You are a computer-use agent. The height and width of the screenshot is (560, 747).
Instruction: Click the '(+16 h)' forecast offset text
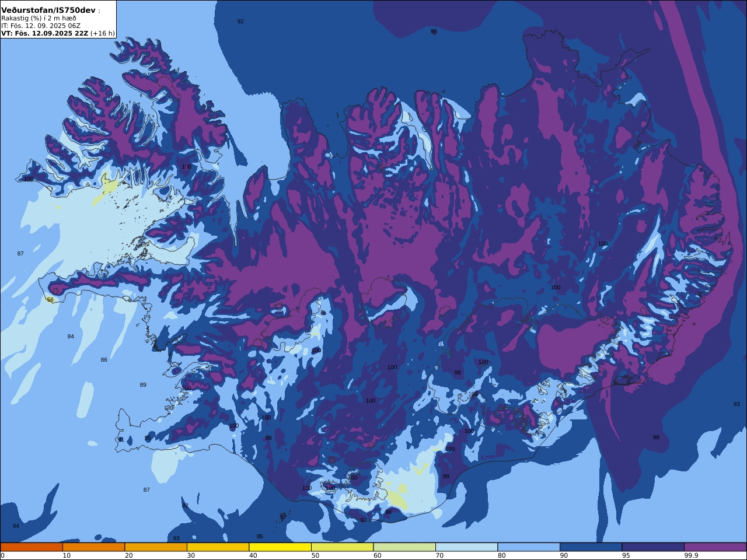click(x=103, y=33)
